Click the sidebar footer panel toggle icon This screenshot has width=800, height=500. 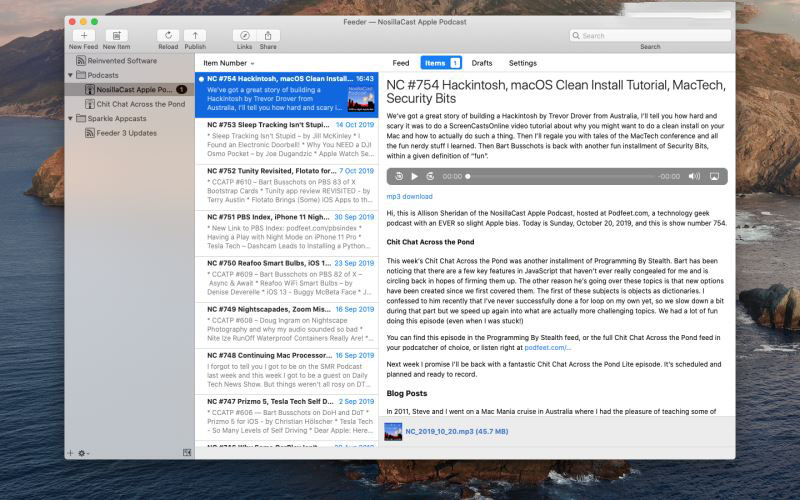pyautogui.click(x=187, y=453)
